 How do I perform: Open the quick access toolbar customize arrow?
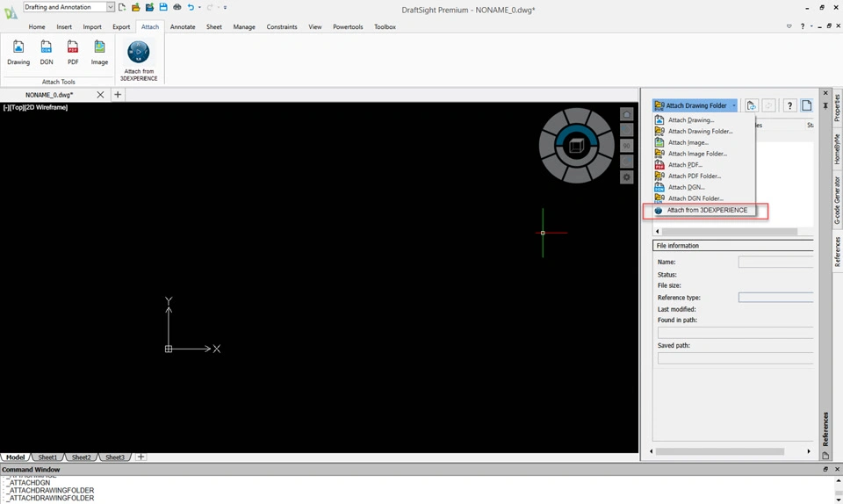click(x=225, y=7)
